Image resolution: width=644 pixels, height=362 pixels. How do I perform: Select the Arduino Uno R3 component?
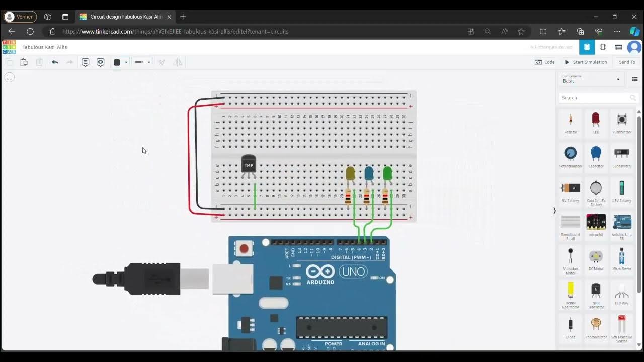click(622, 226)
